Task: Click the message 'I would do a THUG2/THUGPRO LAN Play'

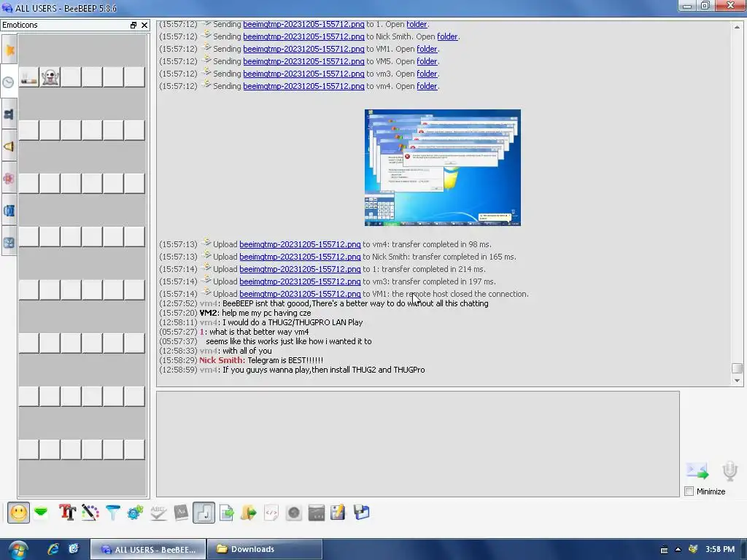Action: click(293, 322)
